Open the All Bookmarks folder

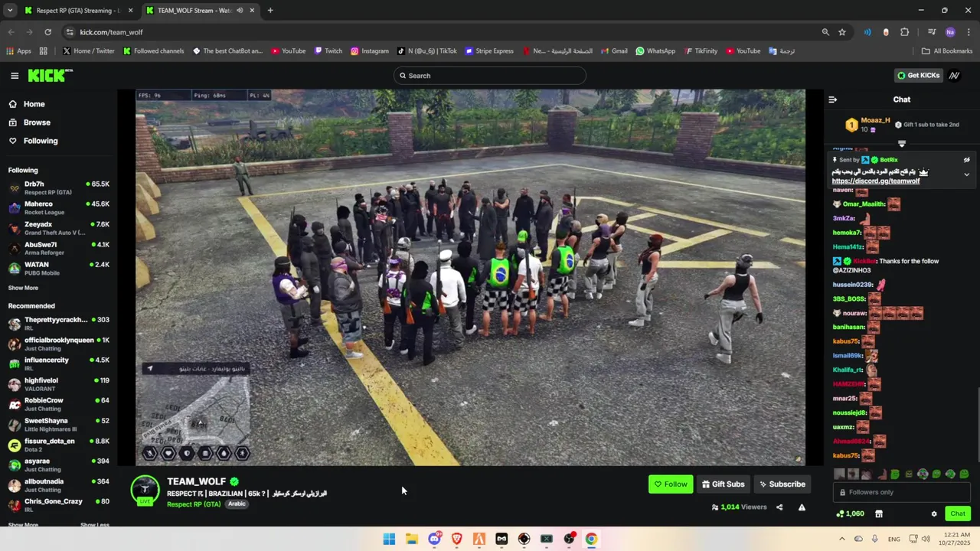[x=947, y=51]
